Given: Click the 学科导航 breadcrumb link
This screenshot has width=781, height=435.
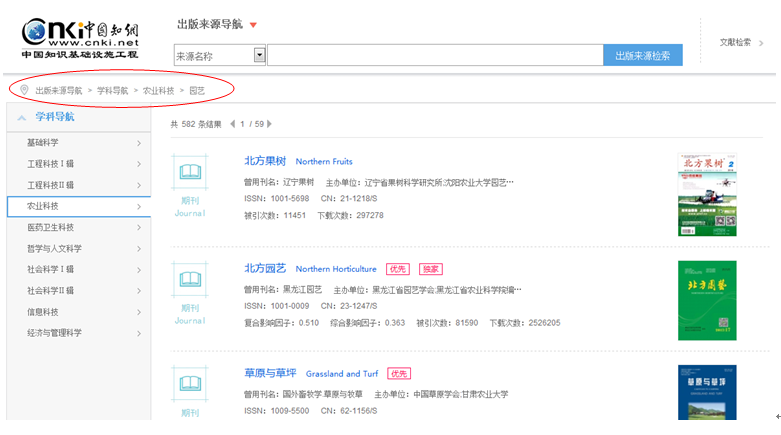Looking at the screenshot, I should pos(112,90).
